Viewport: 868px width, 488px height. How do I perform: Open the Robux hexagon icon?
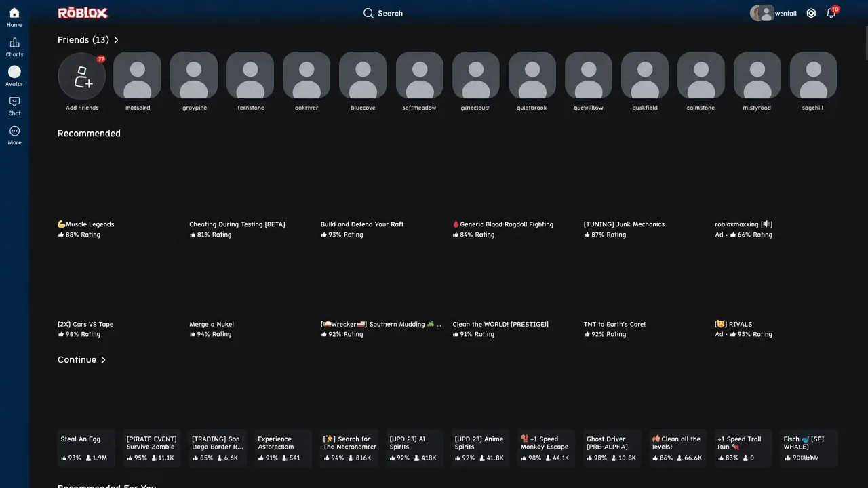[x=811, y=13]
